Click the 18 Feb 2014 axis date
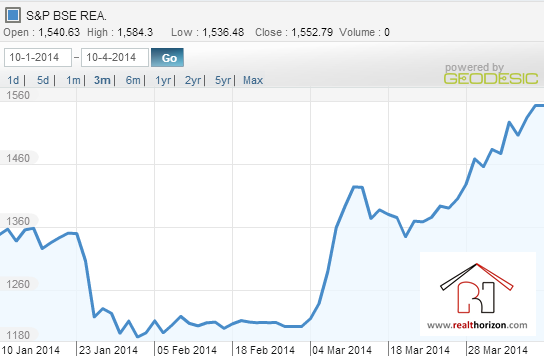 265,350
